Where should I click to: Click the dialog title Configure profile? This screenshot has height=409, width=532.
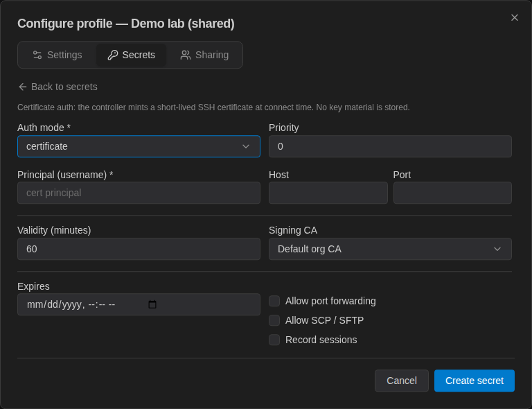coord(126,24)
